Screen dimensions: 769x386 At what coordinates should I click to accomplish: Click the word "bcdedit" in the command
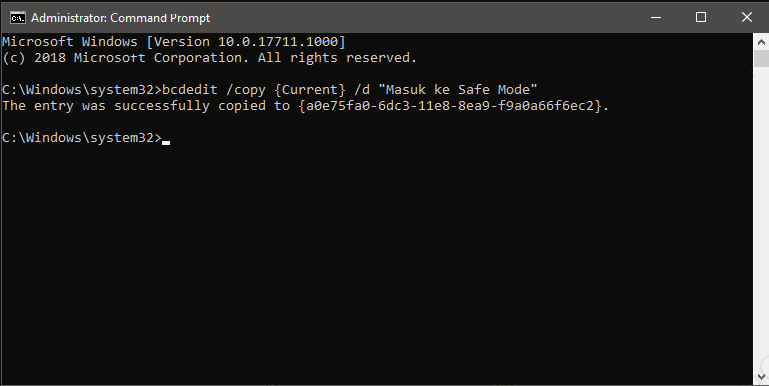click(x=190, y=90)
